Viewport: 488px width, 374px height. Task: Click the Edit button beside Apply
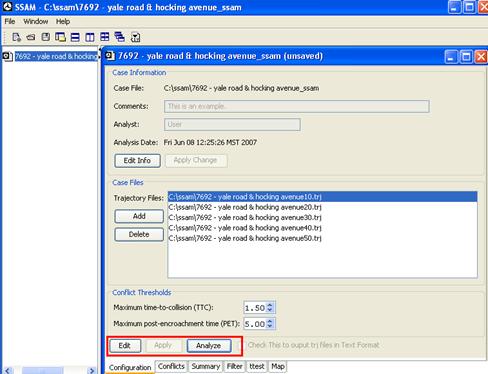pyautogui.click(x=125, y=346)
